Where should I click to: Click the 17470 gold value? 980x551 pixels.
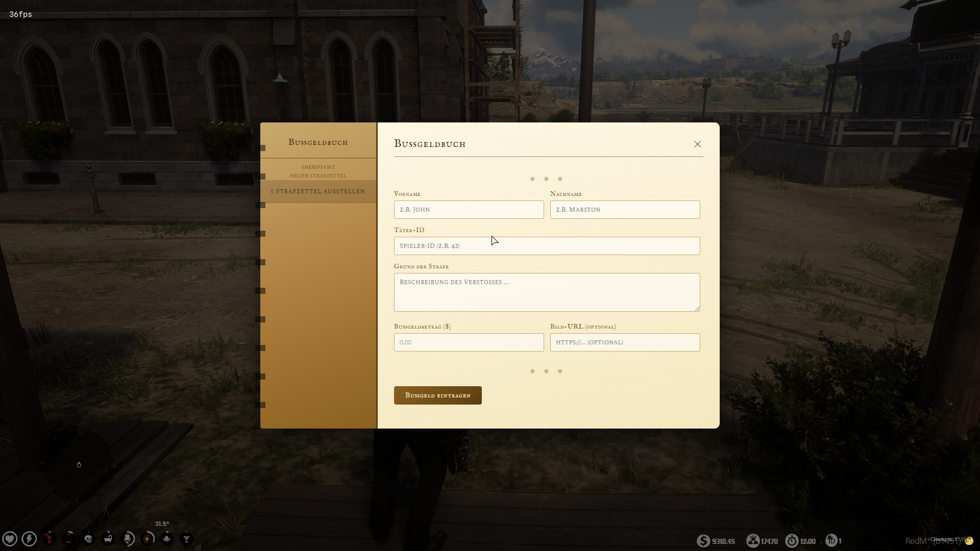tap(769, 541)
